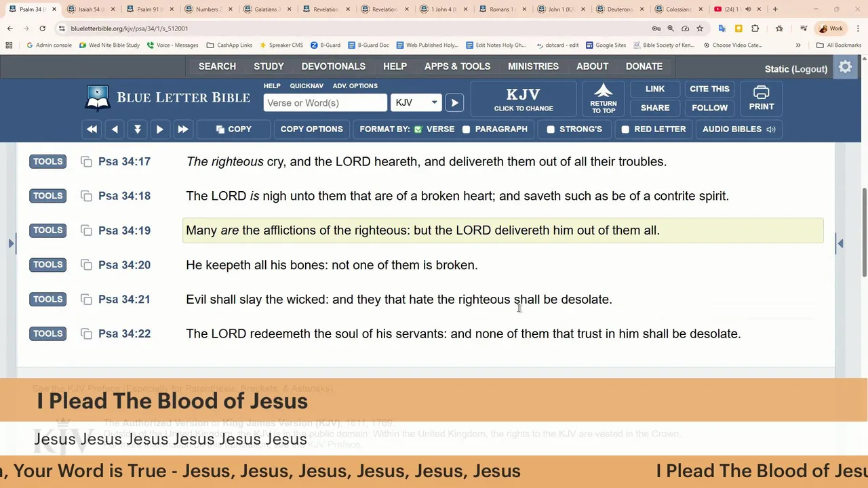Switch to the Romans 1 browser tab
Image resolution: width=868 pixels, height=488 pixels.
pos(502,9)
